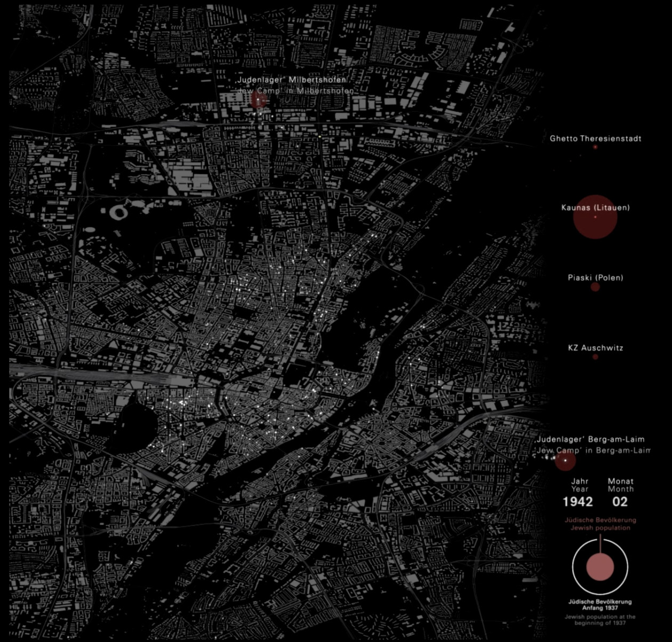Click the 'Piaski (Polen)' label
The width and height of the screenshot is (672, 642).
point(595,278)
